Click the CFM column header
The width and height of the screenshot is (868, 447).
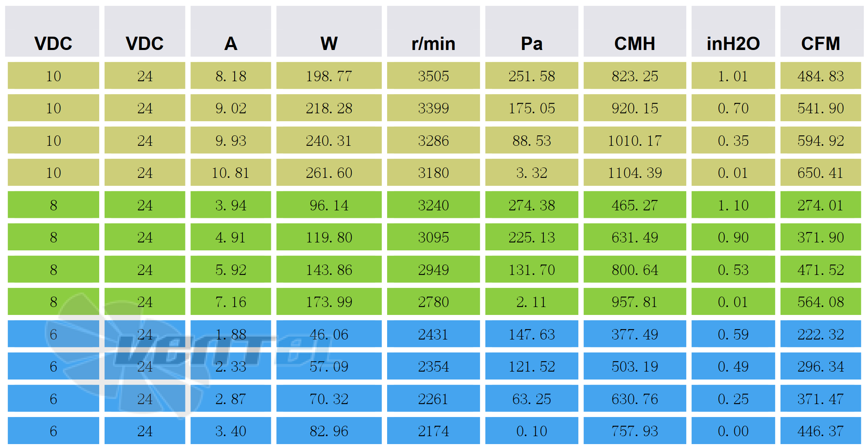820,43
